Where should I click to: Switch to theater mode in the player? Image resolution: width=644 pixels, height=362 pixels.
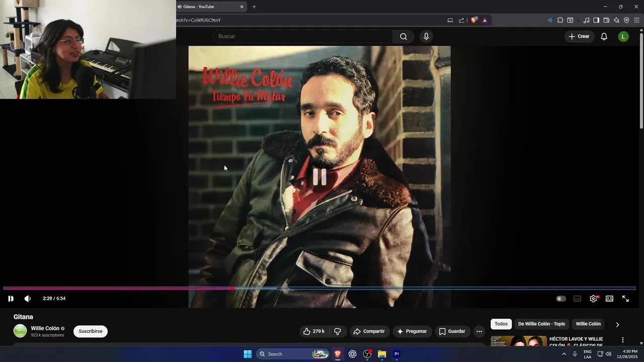coord(609,299)
